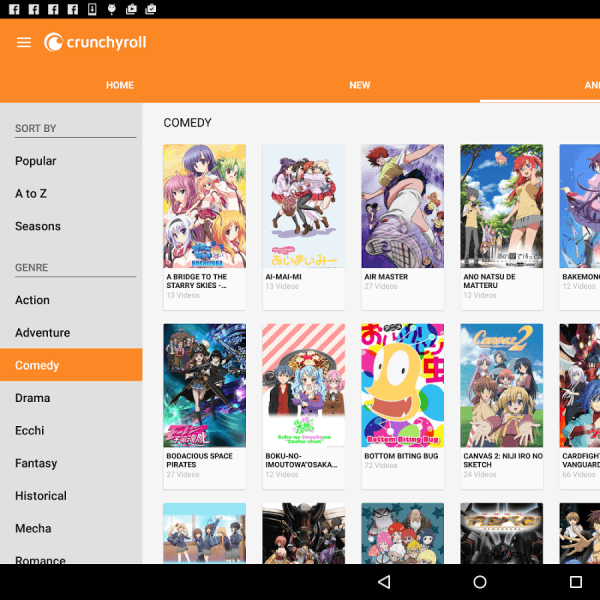600x600 pixels.
Task: Click the BOTTOM BITING BUG title text
Action: [x=401, y=456]
